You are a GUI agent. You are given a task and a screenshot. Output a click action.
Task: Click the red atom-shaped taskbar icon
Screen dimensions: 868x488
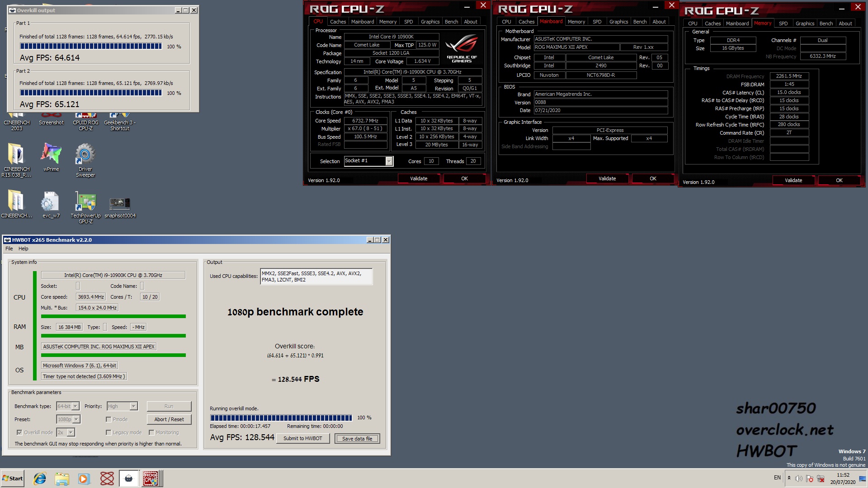(107, 478)
